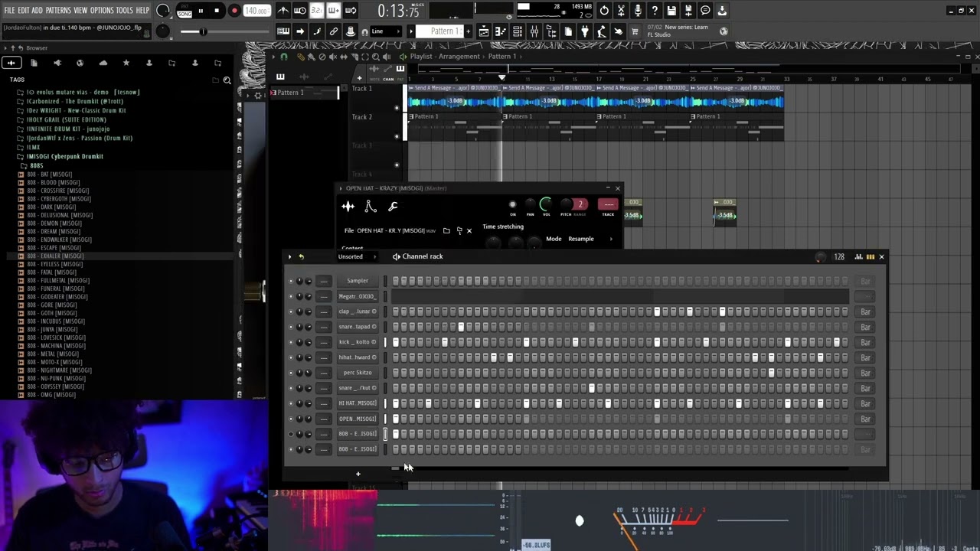
Task: Open the time stretching Mode Resample dropdown
Action: tap(590, 239)
